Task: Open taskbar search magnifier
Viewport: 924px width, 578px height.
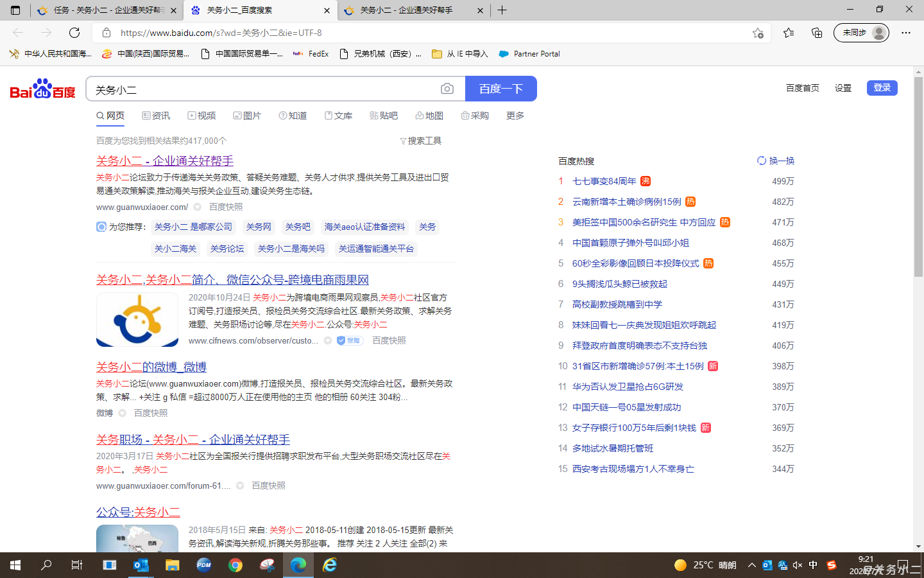Action: (46, 565)
